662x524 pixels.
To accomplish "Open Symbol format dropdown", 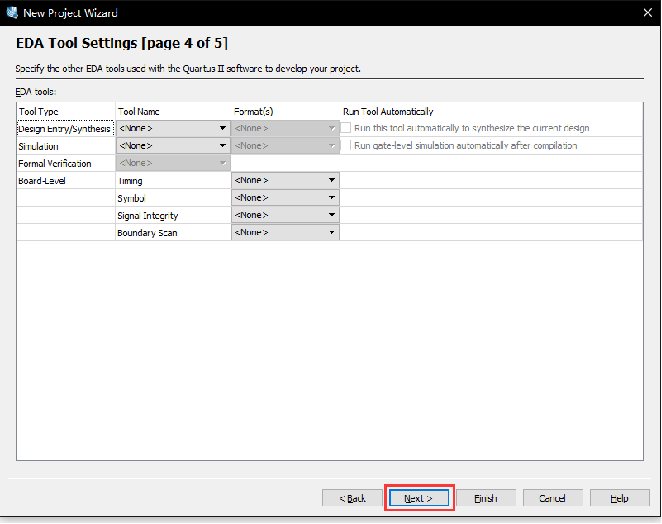I will coord(285,198).
